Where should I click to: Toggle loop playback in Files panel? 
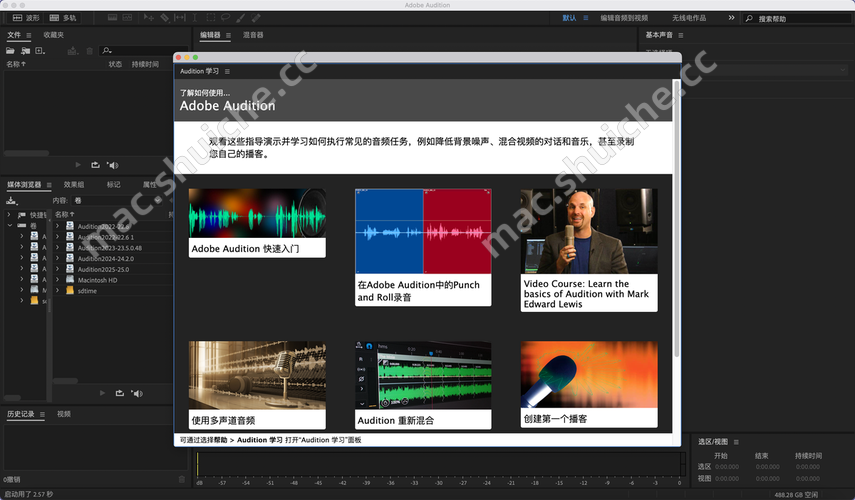95,165
